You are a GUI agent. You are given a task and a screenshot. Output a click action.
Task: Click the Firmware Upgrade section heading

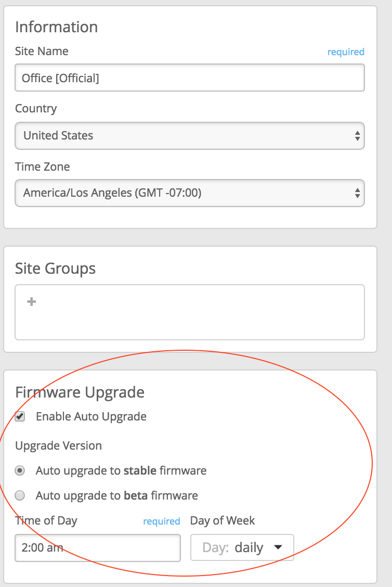80,392
